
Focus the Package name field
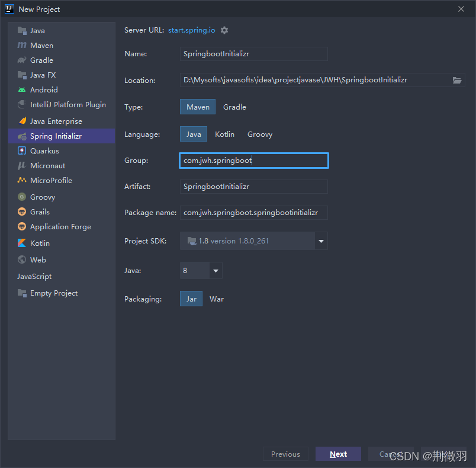tap(253, 213)
